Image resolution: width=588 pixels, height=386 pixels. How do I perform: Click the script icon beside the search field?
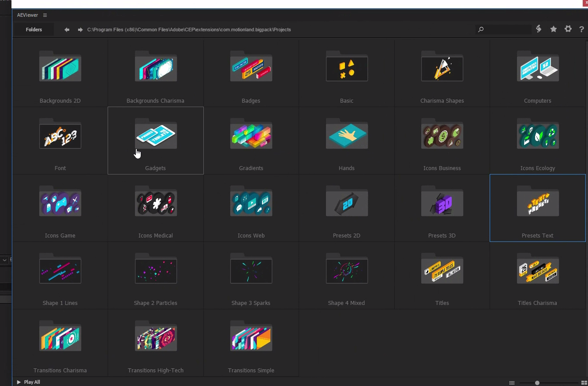click(539, 29)
